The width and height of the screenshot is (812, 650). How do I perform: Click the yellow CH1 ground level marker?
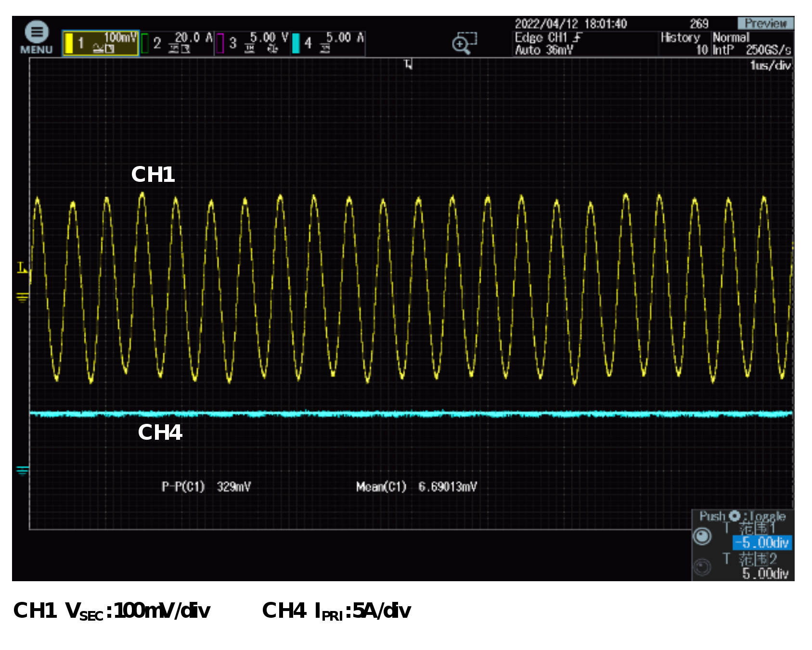pos(22,297)
